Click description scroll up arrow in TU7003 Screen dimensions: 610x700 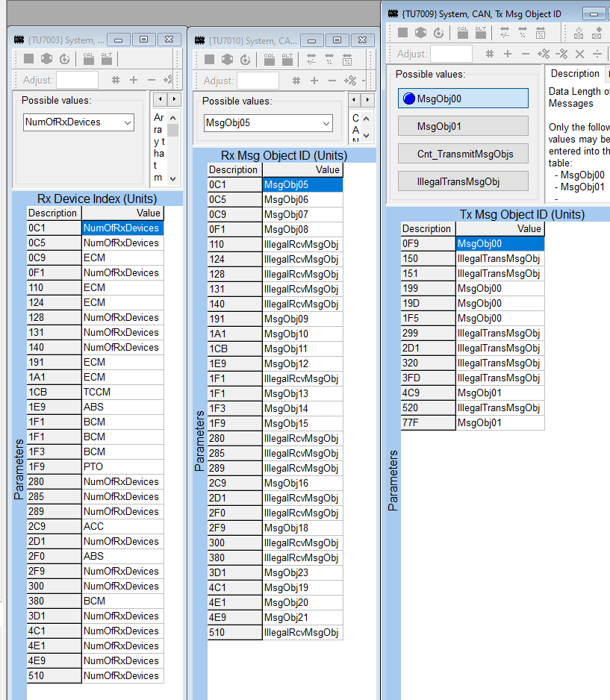173,118
